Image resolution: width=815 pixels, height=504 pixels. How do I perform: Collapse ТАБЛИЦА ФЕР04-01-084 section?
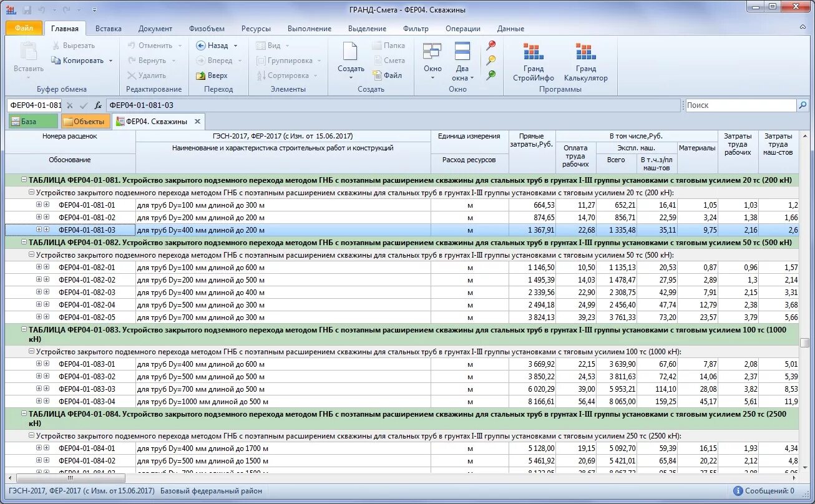point(24,413)
